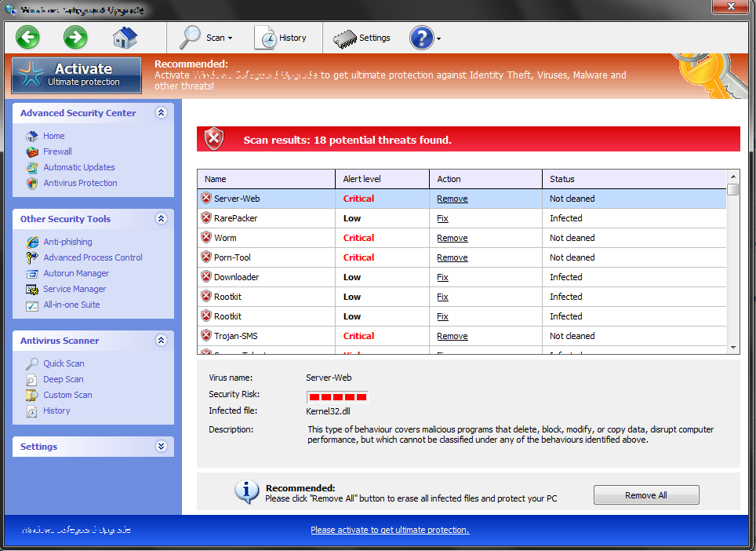This screenshot has width=756, height=551.
Task: Click the blue Help question mark icon
Action: click(x=421, y=38)
